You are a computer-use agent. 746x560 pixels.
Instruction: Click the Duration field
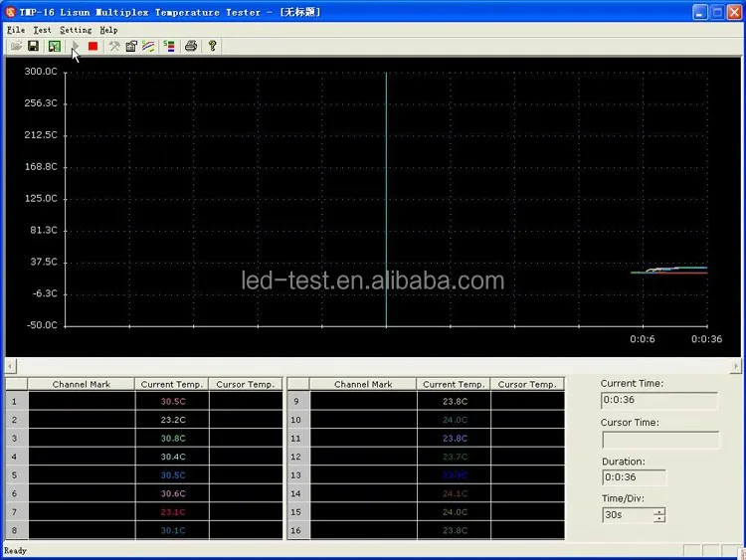pos(635,477)
